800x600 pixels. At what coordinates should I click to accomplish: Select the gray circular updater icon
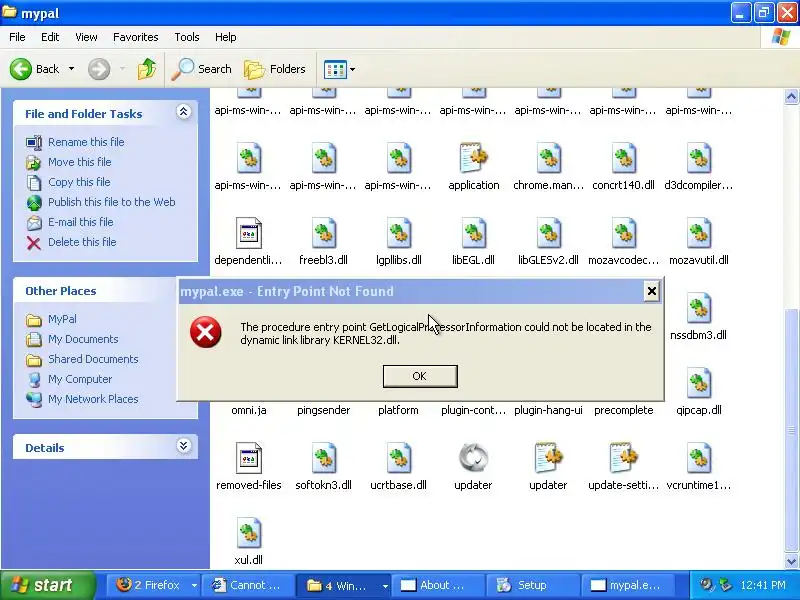tap(473, 458)
